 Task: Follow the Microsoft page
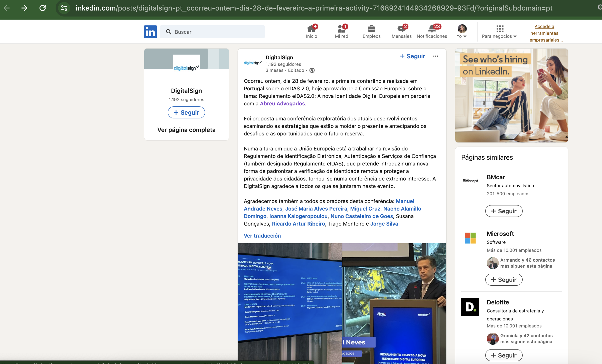(504, 280)
